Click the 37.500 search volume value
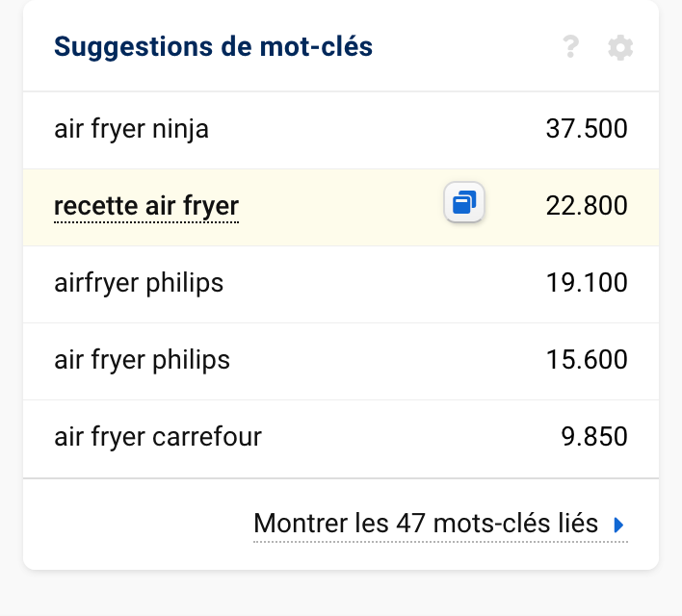The width and height of the screenshot is (682, 616). click(x=586, y=129)
